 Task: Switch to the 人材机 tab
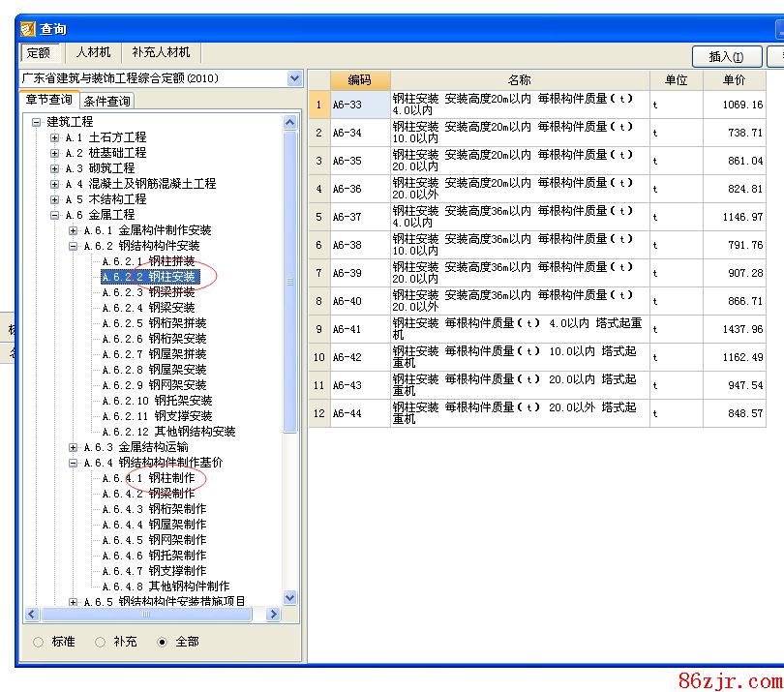[93, 52]
